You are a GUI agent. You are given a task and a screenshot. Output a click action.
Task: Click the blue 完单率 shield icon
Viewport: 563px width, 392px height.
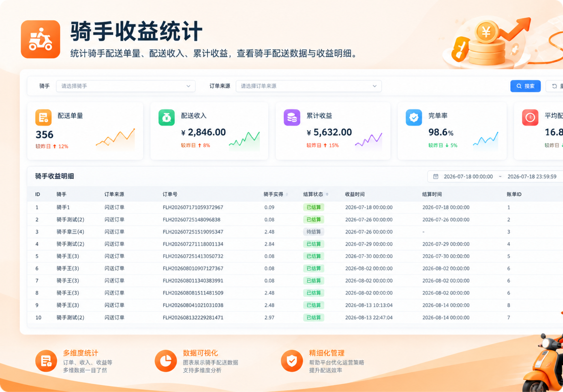tap(414, 117)
